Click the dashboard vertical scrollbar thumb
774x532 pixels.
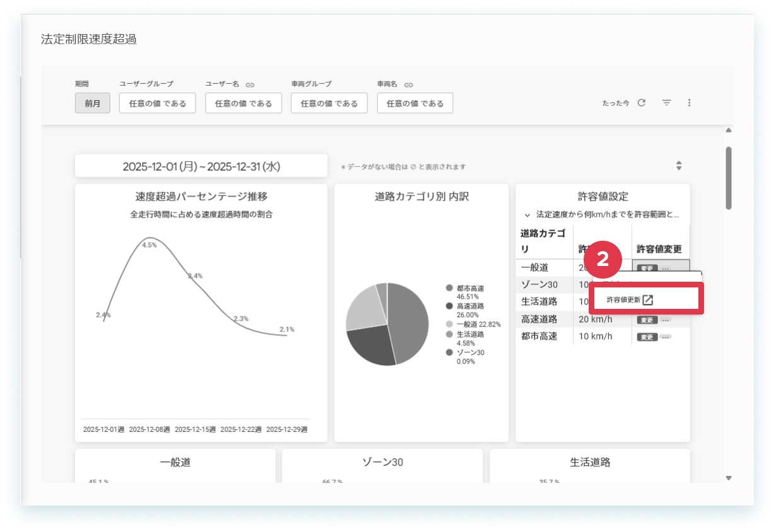point(729,178)
